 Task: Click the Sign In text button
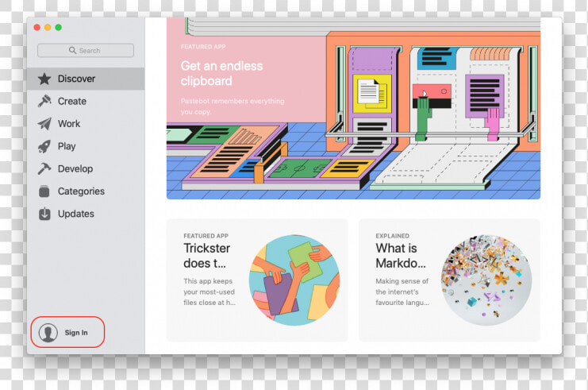point(76,333)
